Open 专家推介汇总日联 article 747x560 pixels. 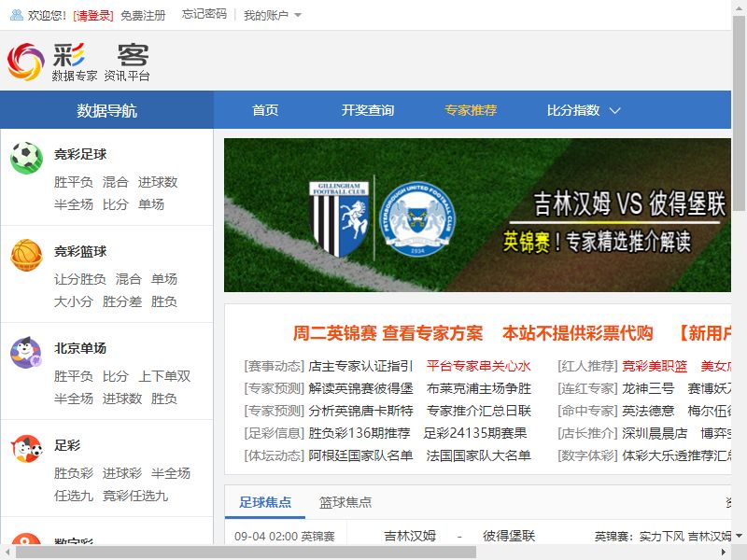point(478,411)
